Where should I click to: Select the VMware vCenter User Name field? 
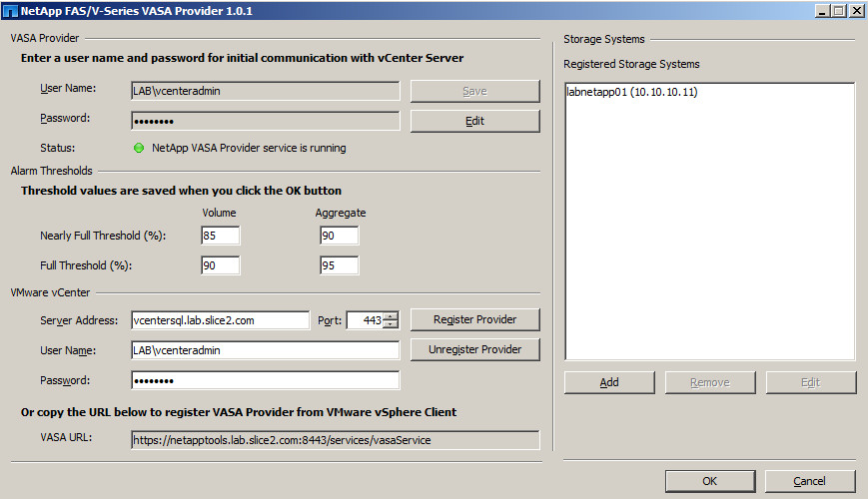(x=265, y=349)
